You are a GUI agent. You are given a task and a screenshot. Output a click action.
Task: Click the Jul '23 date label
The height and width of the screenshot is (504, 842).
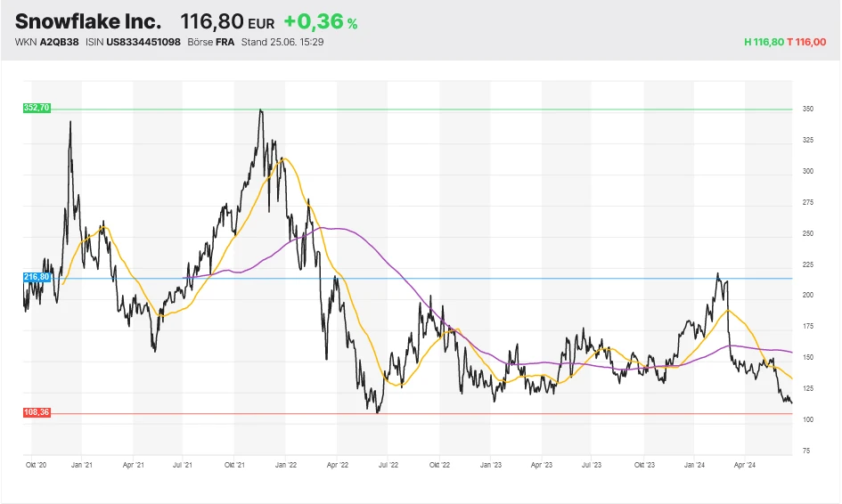pyautogui.click(x=593, y=464)
